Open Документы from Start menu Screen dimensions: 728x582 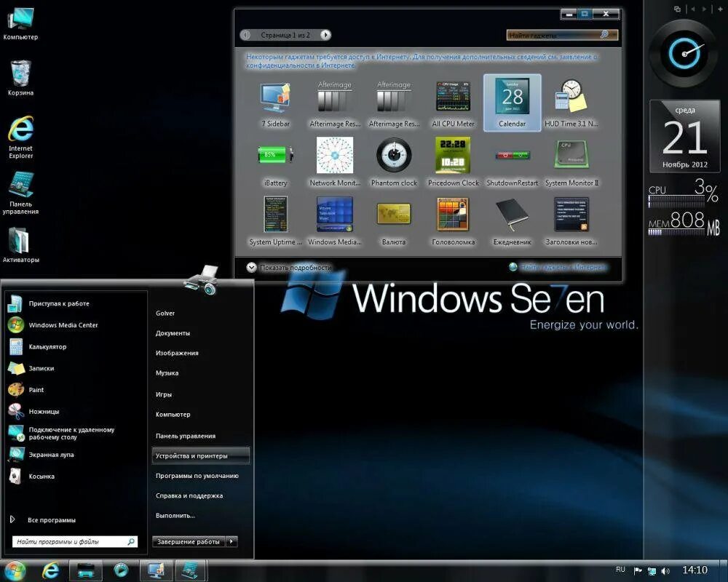click(173, 333)
